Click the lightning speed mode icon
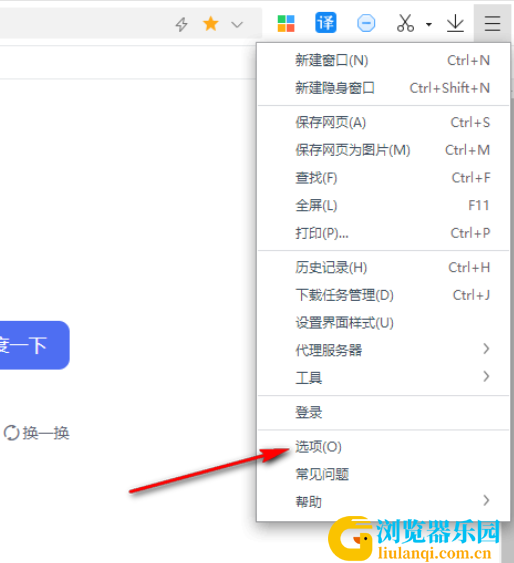 pyautogui.click(x=182, y=24)
